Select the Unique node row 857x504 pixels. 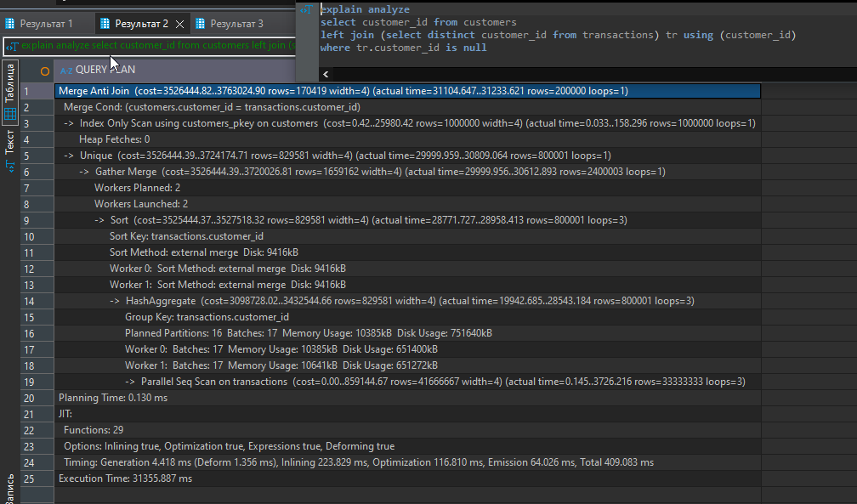tap(407, 156)
